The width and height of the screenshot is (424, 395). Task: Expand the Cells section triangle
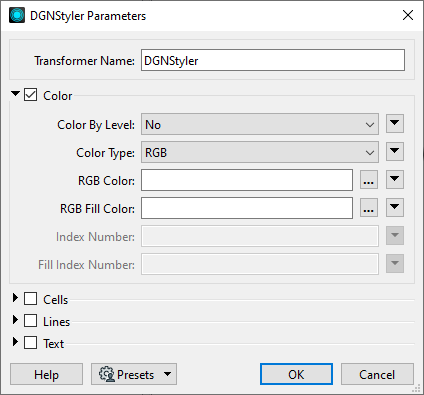(15, 298)
